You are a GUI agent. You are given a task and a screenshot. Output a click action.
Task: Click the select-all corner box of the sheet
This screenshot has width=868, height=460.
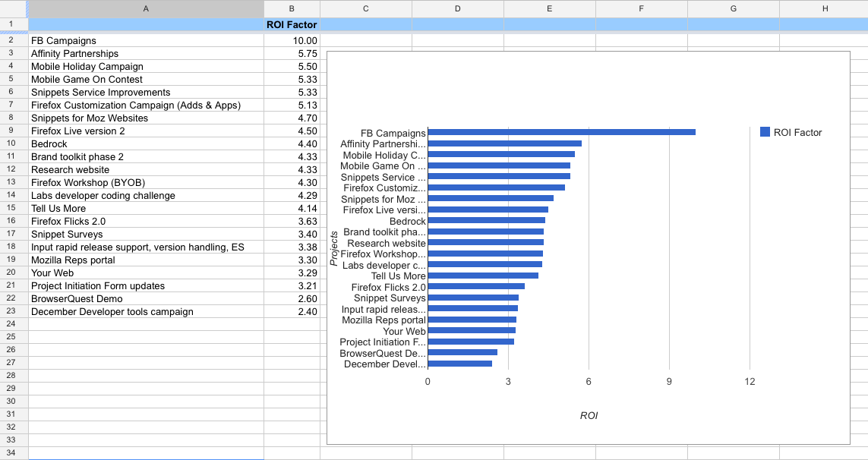pos(14,9)
